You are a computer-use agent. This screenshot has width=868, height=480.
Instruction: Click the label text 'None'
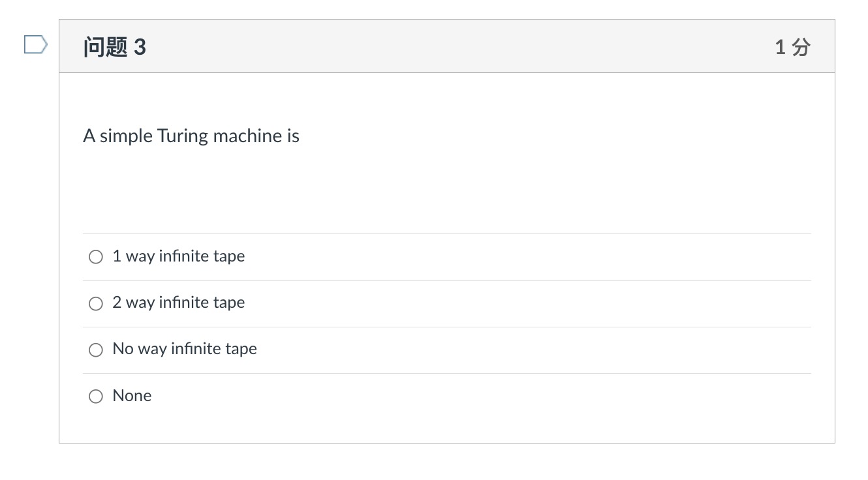point(132,395)
